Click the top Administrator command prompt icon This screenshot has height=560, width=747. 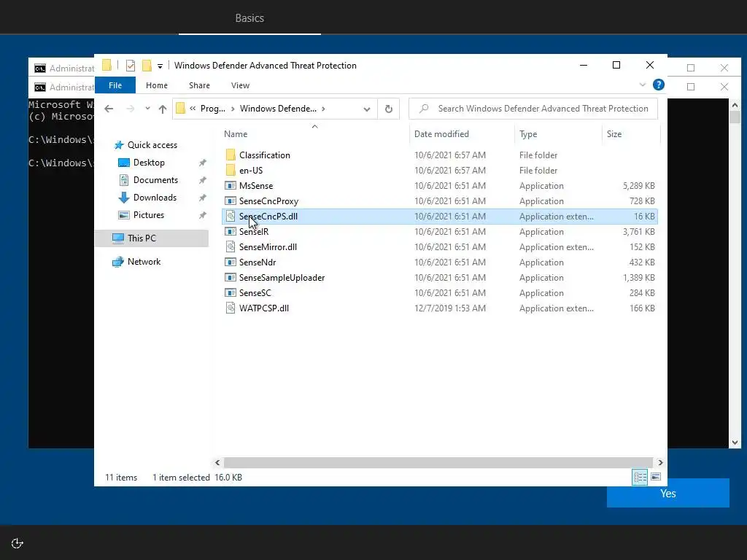(40, 69)
